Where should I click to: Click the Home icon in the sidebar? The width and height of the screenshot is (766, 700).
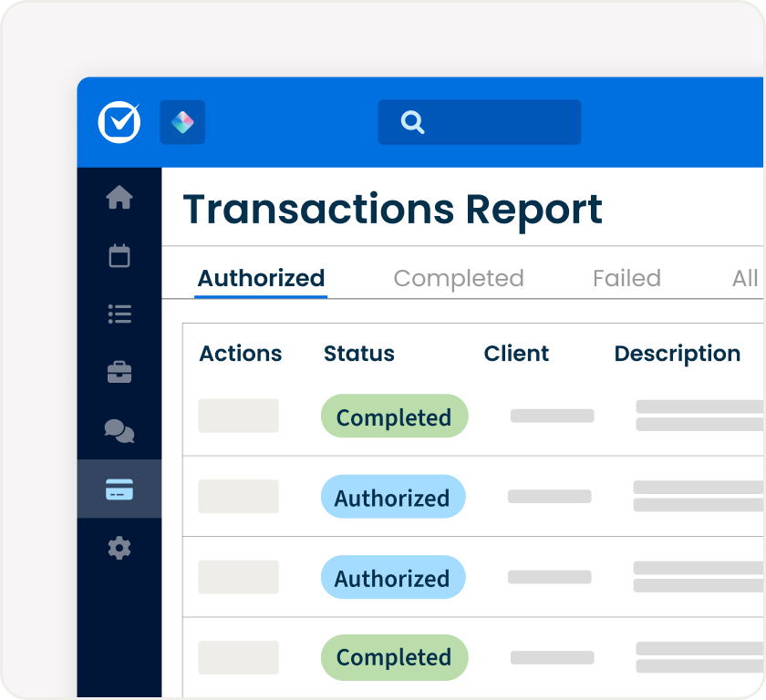point(119,196)
